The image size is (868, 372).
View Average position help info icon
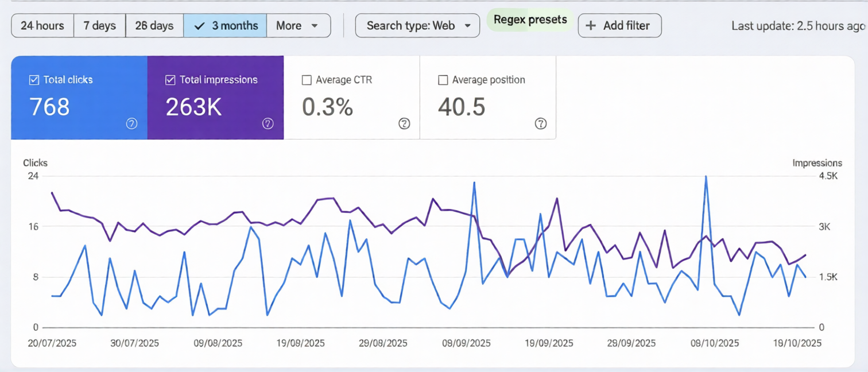pyautogui.click(x=540, y=123)
